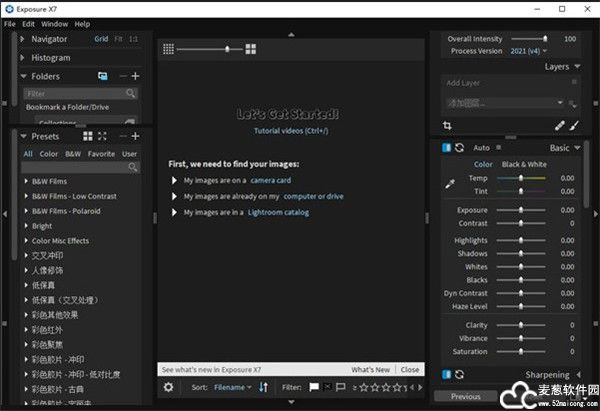Image resolution: width=600 pixels, height=411 pixels.
Task: Click the white balance eyedropper
Action: [x=450, y=184]
